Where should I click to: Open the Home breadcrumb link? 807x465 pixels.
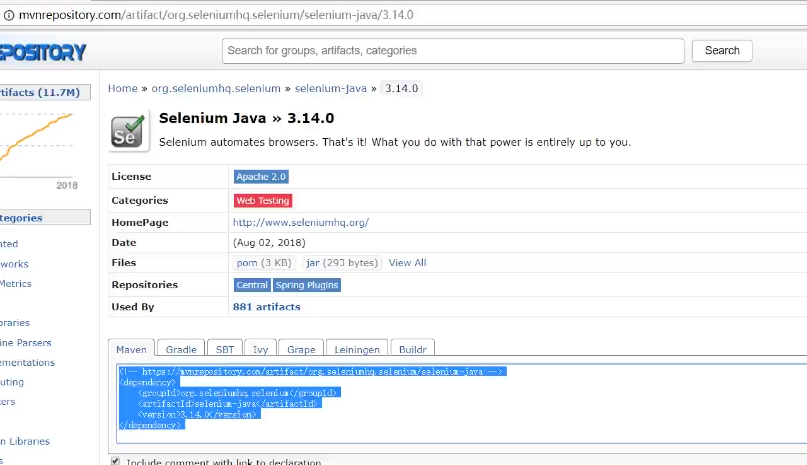122,89
